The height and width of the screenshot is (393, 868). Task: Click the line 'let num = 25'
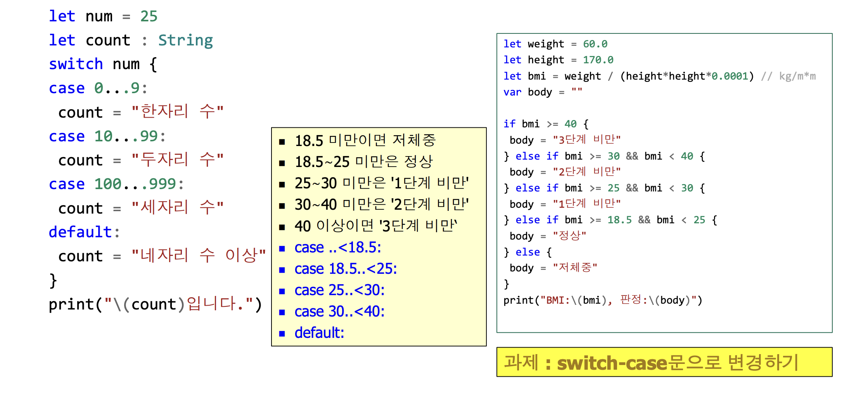pos(103,16)
